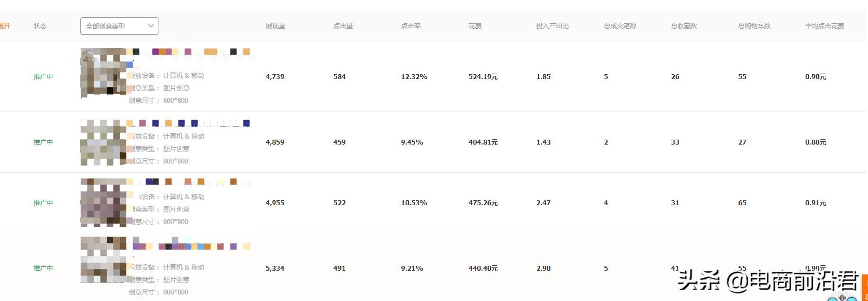Click creative thumbnail in the 4,955 impressions row
Image resolution: width=868 pixels, height=301 pixels.
click(x=103, y=202)
